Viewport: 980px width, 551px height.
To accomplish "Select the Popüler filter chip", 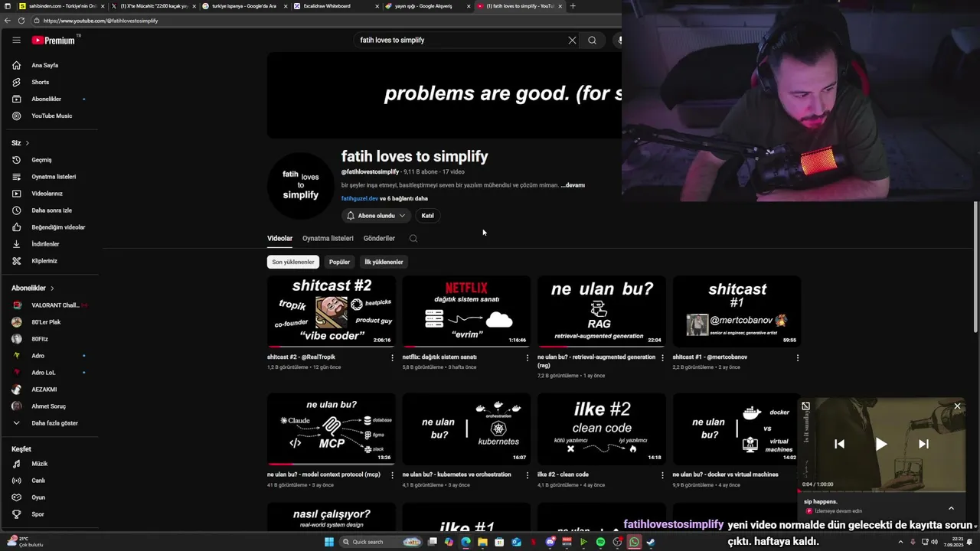I will click(x=339, y=262).
